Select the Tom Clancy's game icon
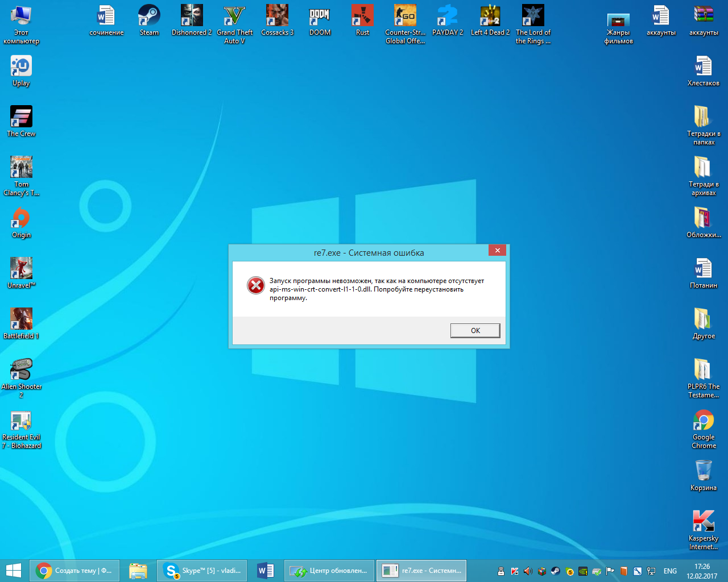728x582 pixels. click(21, 176)
